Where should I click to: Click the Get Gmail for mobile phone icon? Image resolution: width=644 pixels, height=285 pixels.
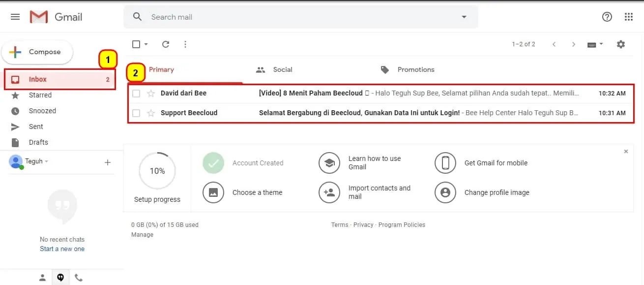pos(445,163)
